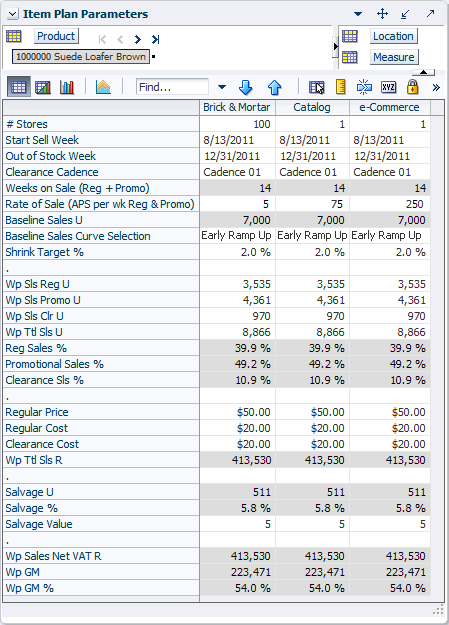Switch to grid with chart view
449x625 pixels.
coord(43,87)
